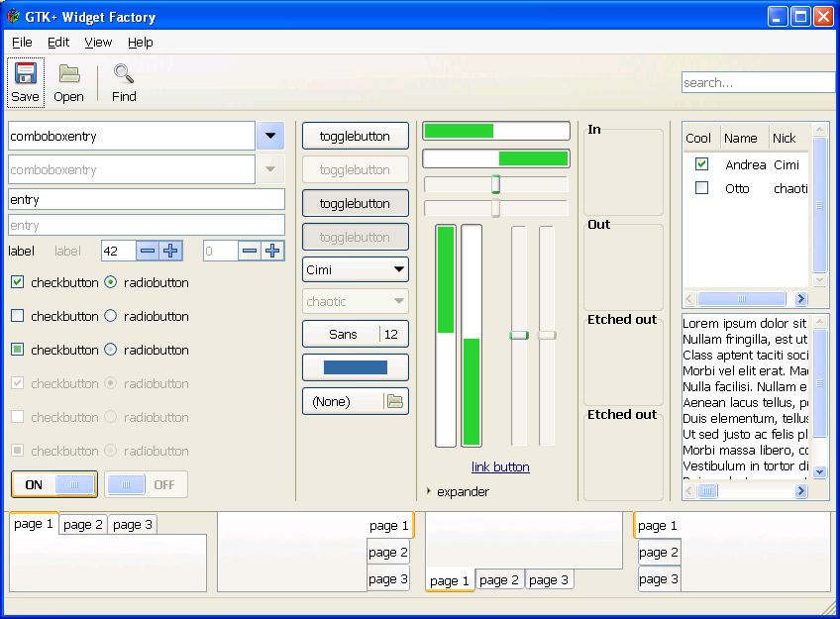Click into the enabled entry text field
Image resolution: width=840 pixels, height=619 pixels.
click(x=147, y=199)
